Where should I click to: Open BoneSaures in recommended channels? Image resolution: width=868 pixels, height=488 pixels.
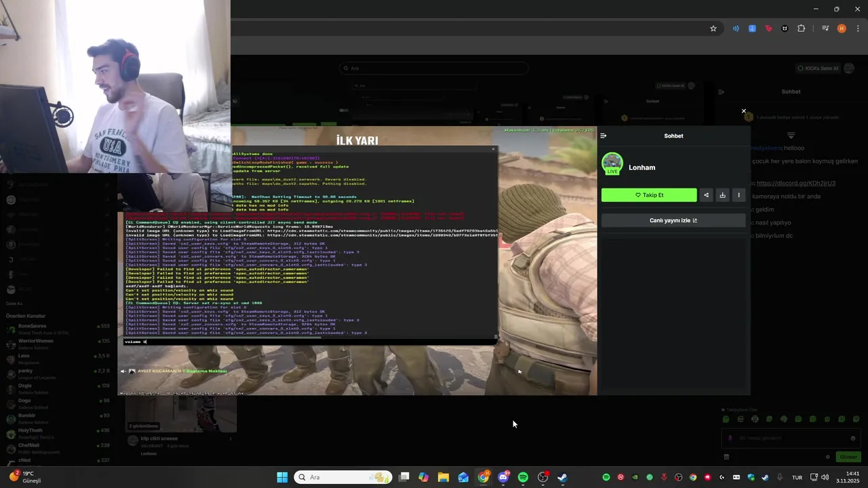pos(58,329)
